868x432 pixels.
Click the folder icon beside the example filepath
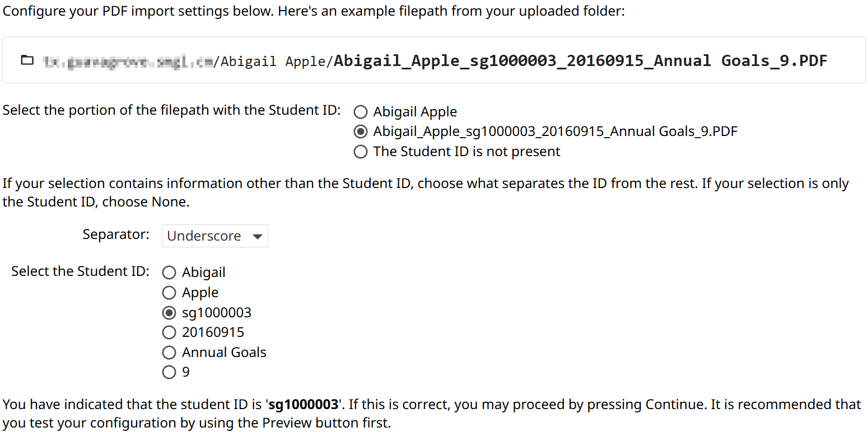[x=27, y=60]
